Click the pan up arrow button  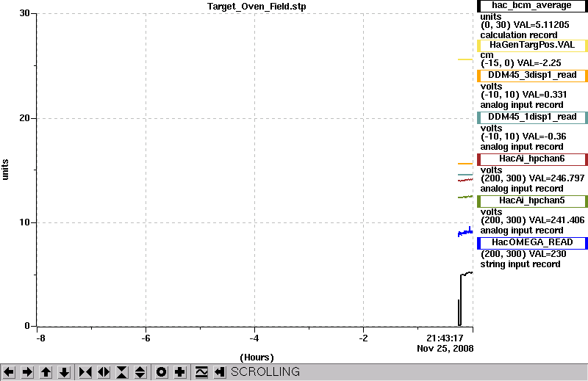[46, 372]
